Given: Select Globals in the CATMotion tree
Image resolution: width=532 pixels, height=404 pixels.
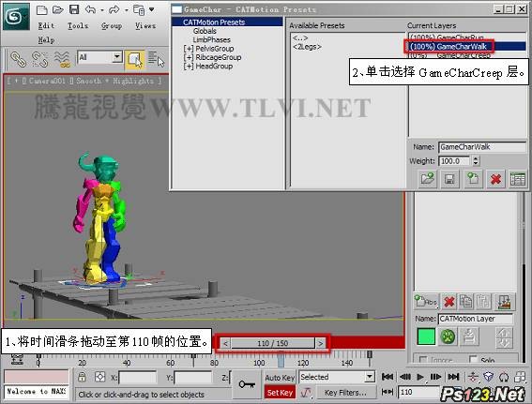Looking at the screenshot, I should pos(205,31).
